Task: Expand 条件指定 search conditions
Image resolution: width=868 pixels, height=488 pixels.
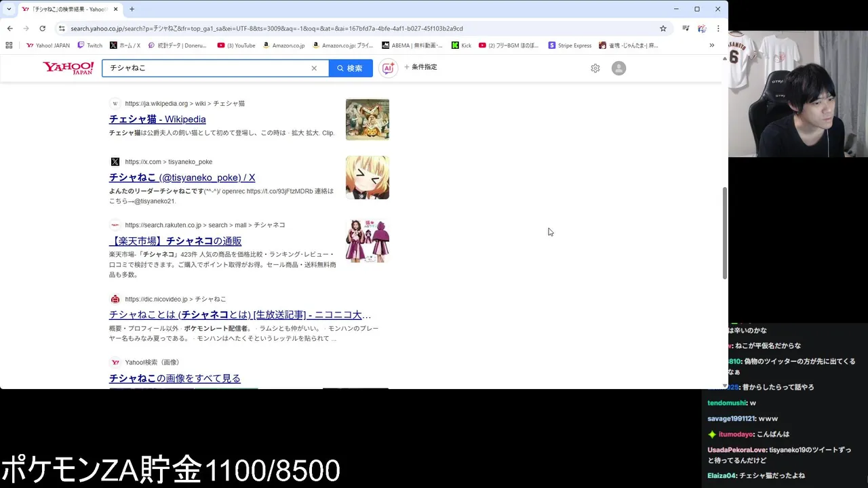Action: click(420, 67)
